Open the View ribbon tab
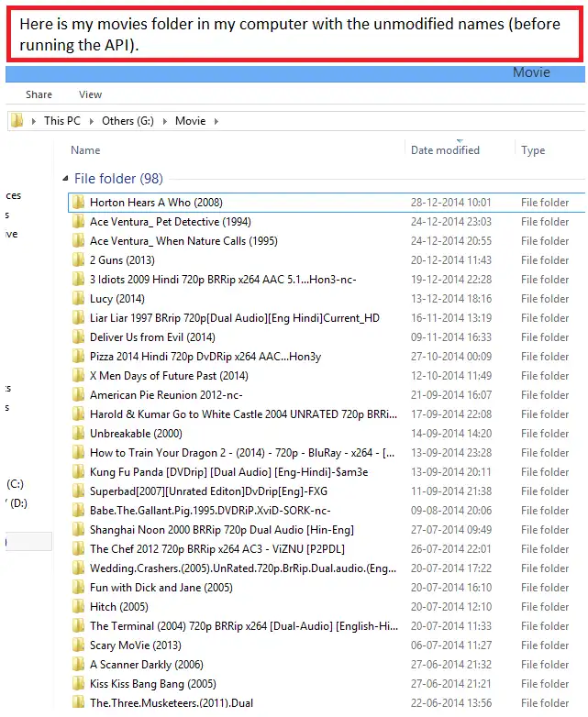The height and width of the screenshot is (717, 588). click(x=90, y=94)
